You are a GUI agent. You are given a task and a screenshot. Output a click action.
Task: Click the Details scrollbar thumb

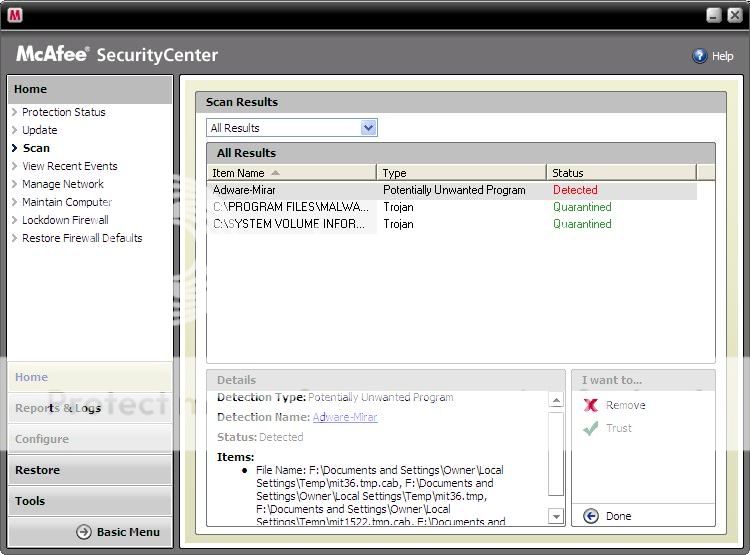click(556, 453)
